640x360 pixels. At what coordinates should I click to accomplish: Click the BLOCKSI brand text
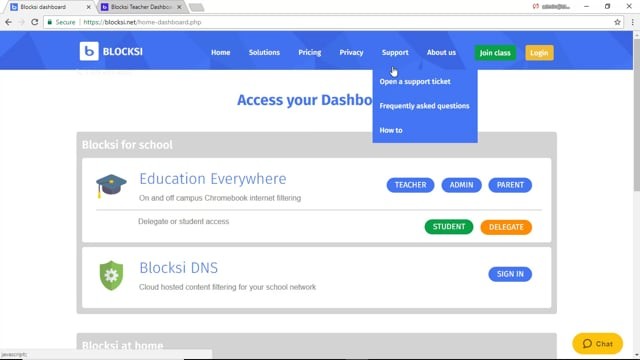123,52
